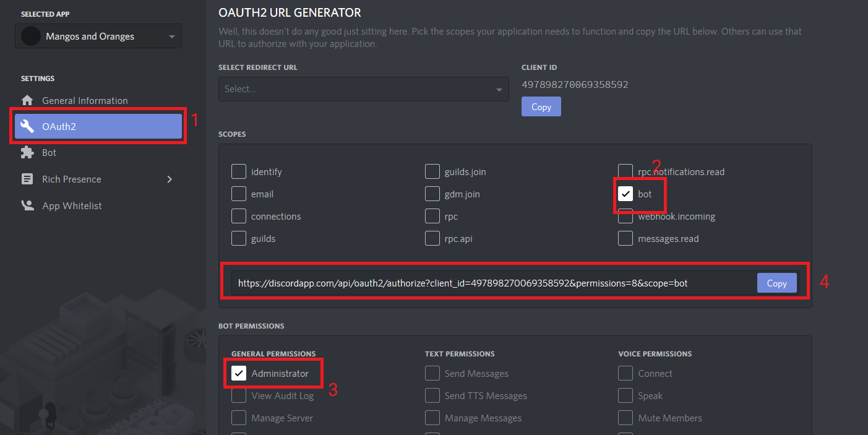Check the Connect voice permission
The width and height of the screenshot is (868, 435).
[x=625, y=373]
